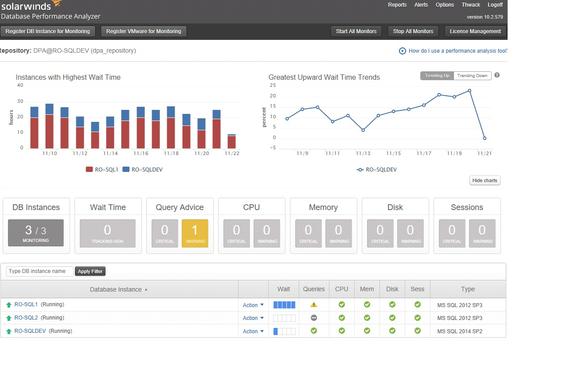Open the RO-SQLDEV instance link

pyautogui.click(x=30, y=331)
